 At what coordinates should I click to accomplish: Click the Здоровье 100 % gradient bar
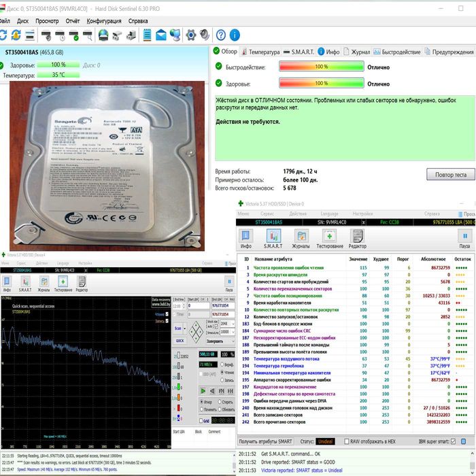(x=322, y=83)
